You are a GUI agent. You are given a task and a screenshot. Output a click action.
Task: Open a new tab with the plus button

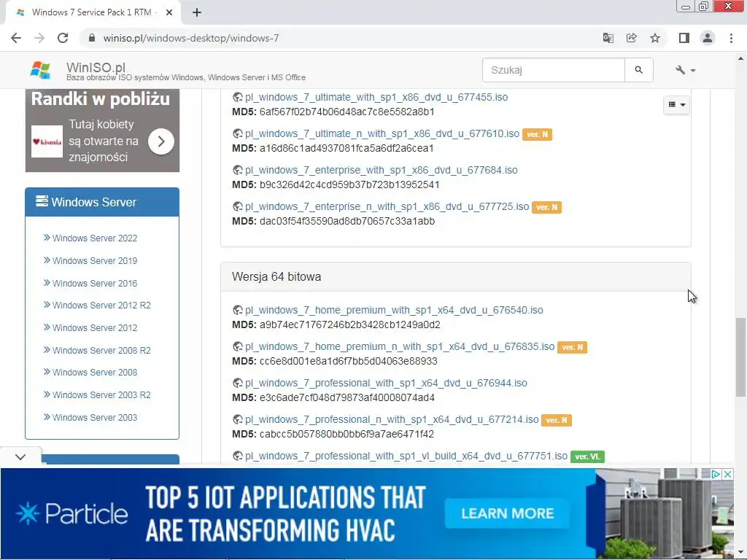point(197,12)
